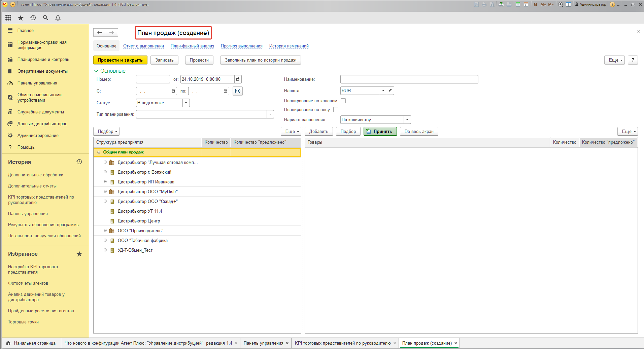Switch to 'План-фактный анализ' tab
This screenshot has width=644, height=349.
click(192, 46)
